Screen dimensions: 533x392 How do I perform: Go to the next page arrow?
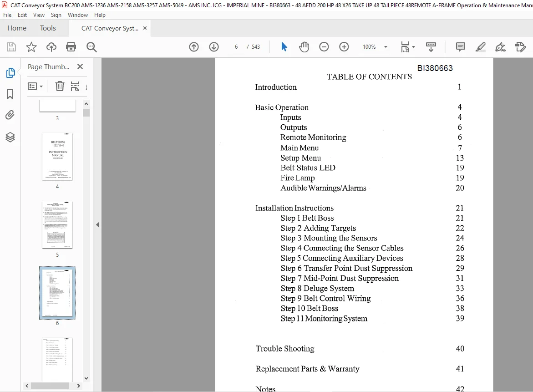click(x=214, y=47)
